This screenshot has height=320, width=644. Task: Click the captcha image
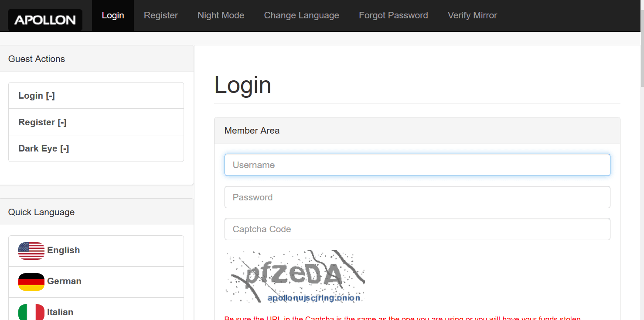pyautogui.click(x=295, y=276)
